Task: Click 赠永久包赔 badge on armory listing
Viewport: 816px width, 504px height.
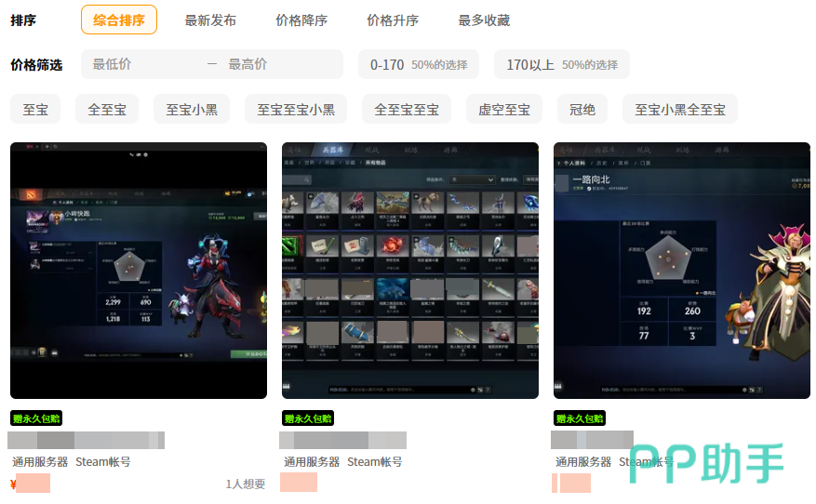Action: click(x=308, y=418)
